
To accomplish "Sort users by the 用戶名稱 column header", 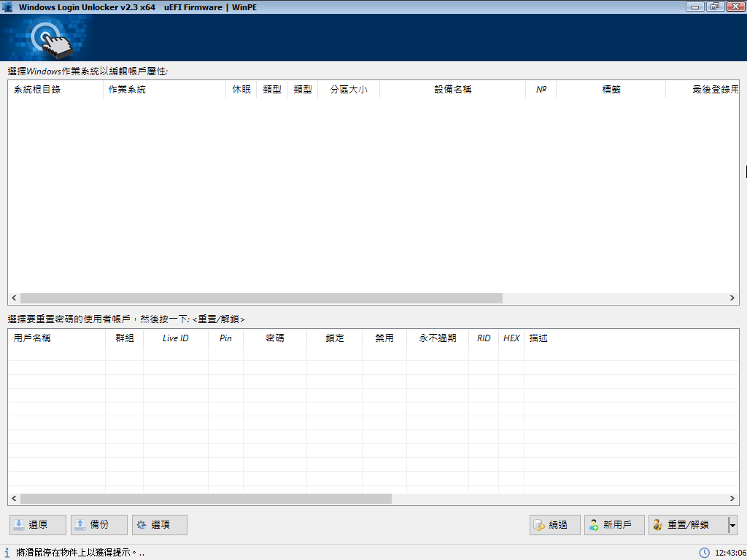I will (32, 338).
